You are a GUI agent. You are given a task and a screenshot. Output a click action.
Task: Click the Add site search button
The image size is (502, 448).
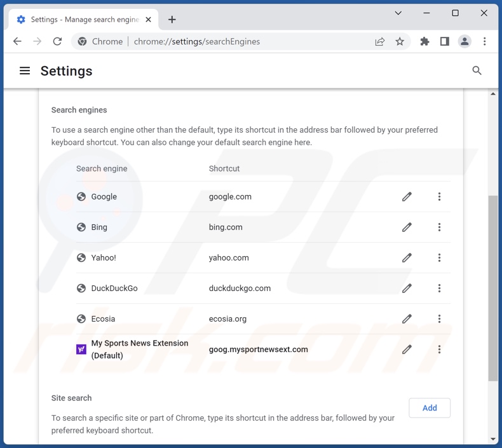(430, 408)
